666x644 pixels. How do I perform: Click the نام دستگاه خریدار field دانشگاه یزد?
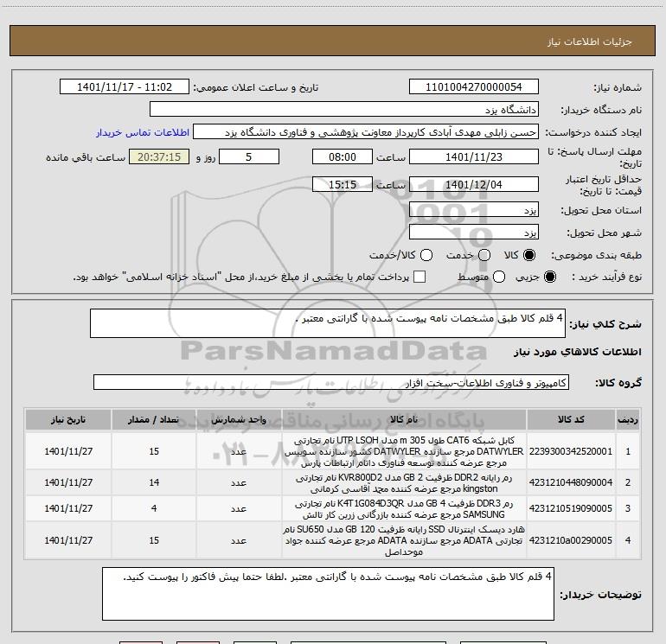tap(344, 110)
